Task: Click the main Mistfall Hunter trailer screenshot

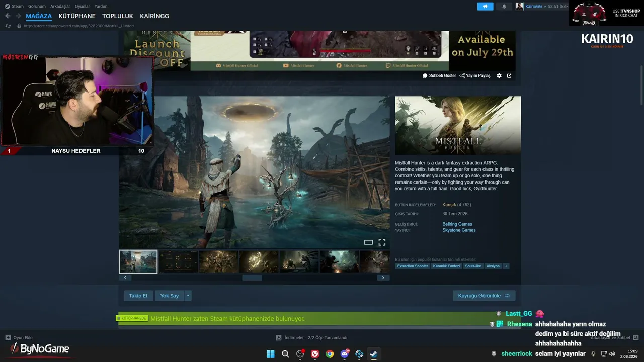Action: coord(254,172)
